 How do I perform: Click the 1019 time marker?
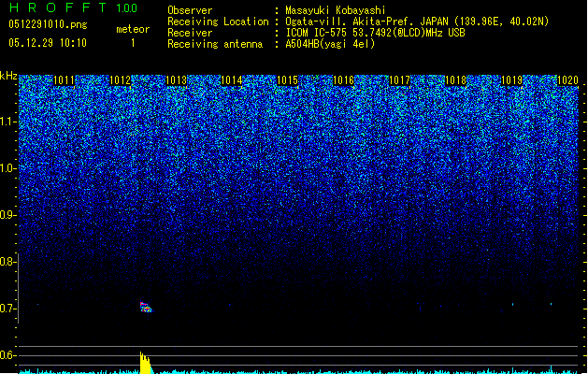click(511, 80)
